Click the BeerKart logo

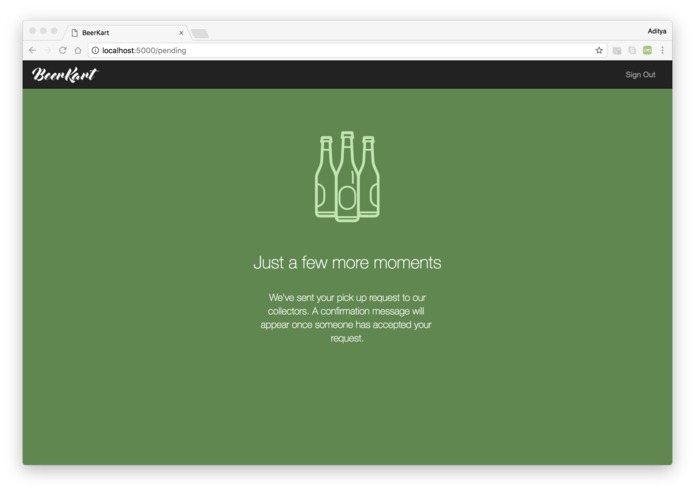pos(65,74)
